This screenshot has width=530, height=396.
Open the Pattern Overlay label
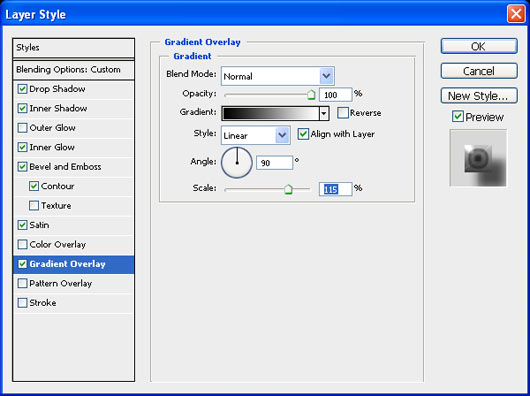click(x=61, y=283)
